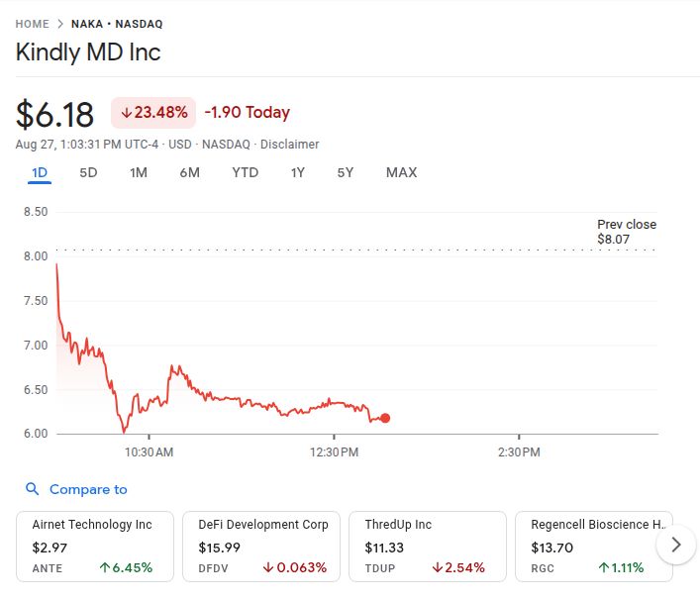This screenshot has width=700, height=600.
Task: Click the breadcrumb chevron after HOME
Action: pos(60,24)
